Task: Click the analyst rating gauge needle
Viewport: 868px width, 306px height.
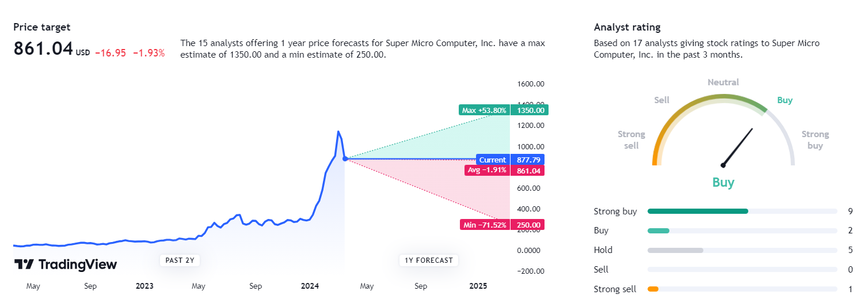Action: pyautogui.click(x=738, y=147)
